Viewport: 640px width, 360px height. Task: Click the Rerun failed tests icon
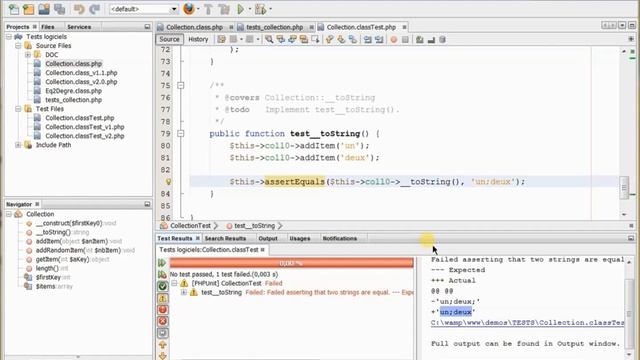pyautogui.click(x=162, y=275)
